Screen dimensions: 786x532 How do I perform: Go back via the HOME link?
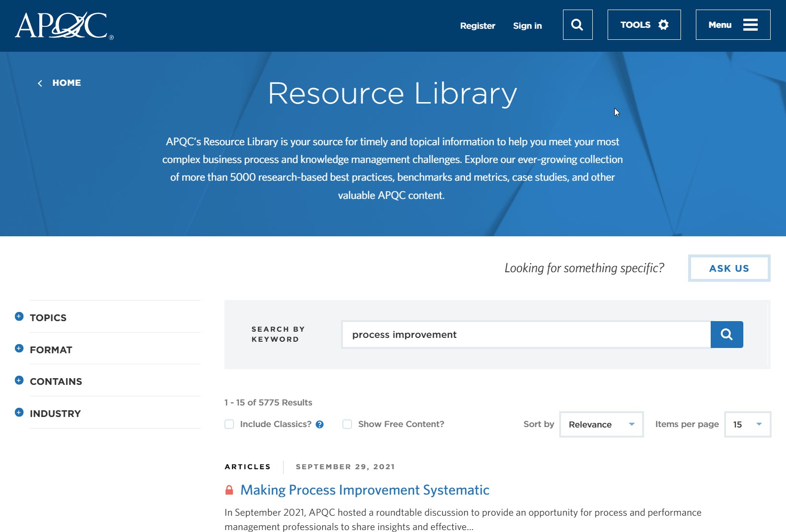click(x=67, y=83)
